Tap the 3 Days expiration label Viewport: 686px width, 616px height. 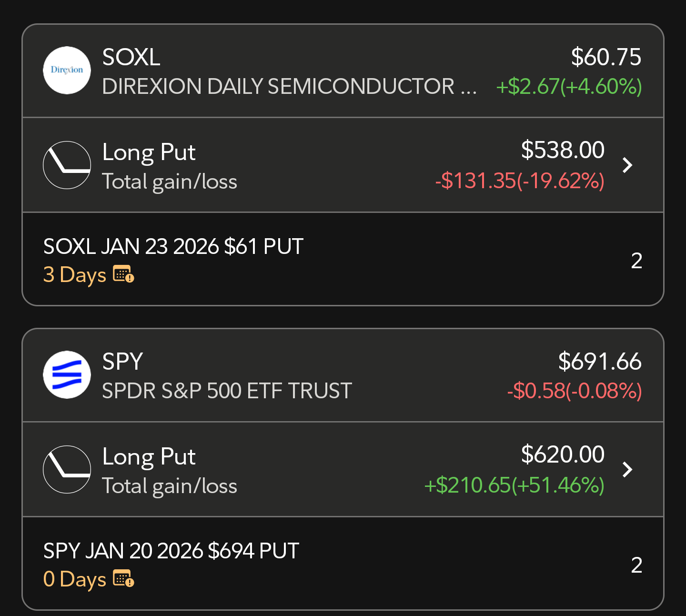pos(75,275)
